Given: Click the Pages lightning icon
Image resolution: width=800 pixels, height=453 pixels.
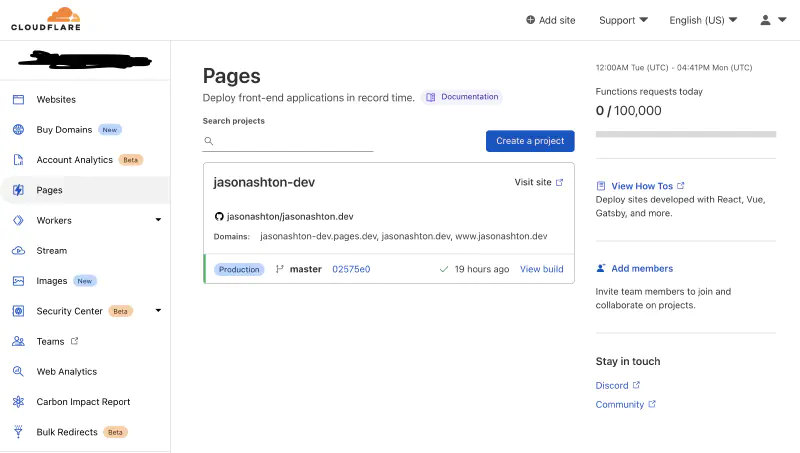Looking at the screenshot, I should [18, 190].
